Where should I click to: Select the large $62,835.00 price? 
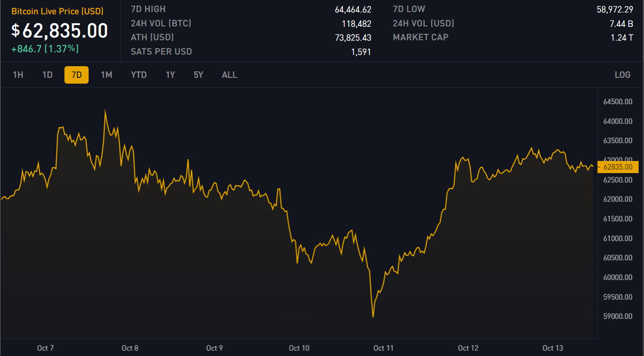[x=60, y=31]
